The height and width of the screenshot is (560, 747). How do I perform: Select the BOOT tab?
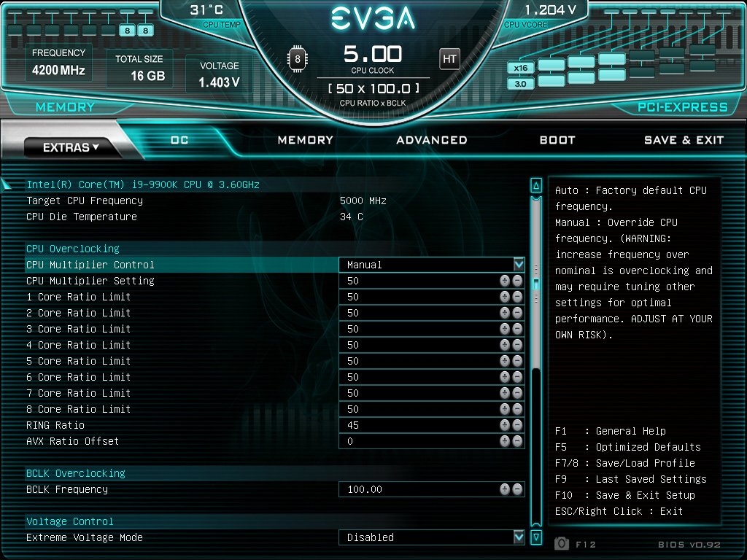[557, 140]
